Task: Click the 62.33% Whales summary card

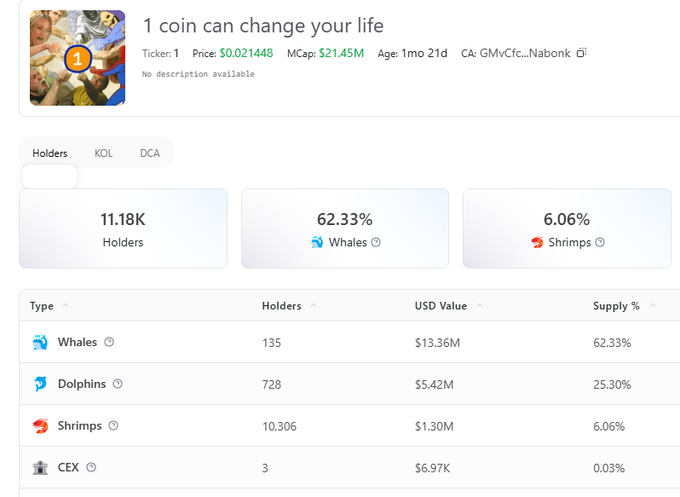Action: tap(345, 229)
